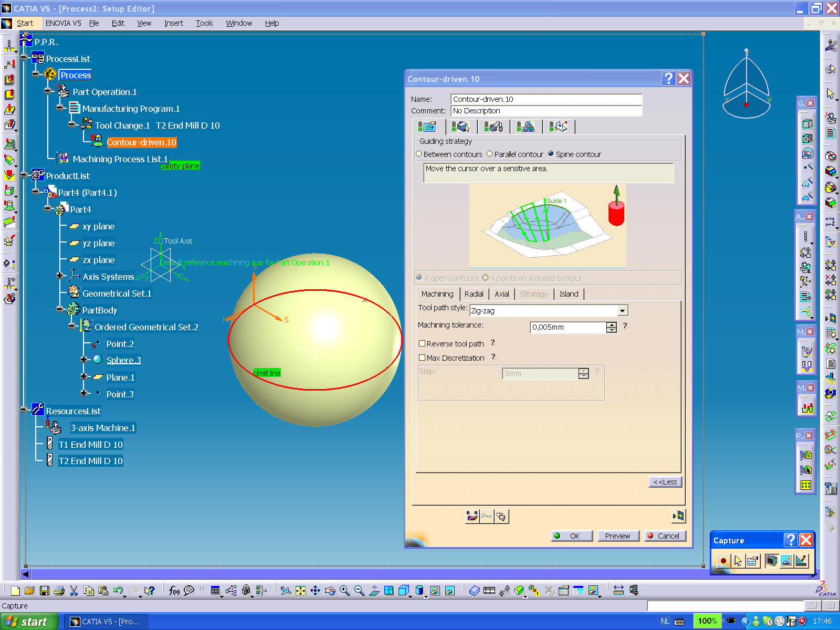This screenshot has width=840, height=630.
Task: Collapse the Part Operation.1 node
Action: pyautogui.click(x=48, y=92)
